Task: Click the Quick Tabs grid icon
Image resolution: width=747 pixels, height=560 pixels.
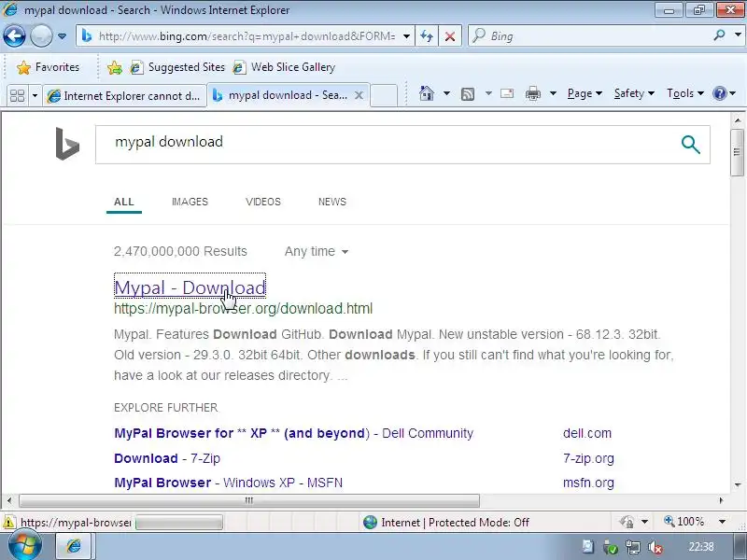Action: 18,96
